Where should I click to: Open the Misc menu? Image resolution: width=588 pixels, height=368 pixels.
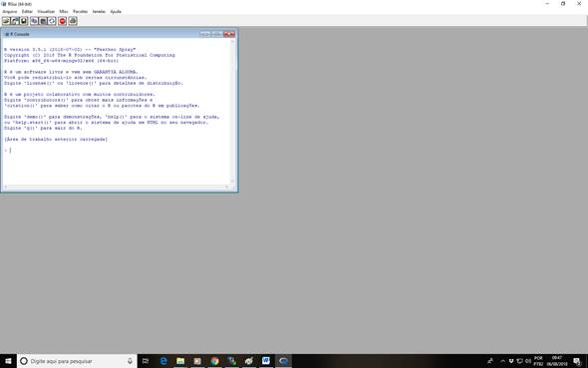(x=64, y=12)
